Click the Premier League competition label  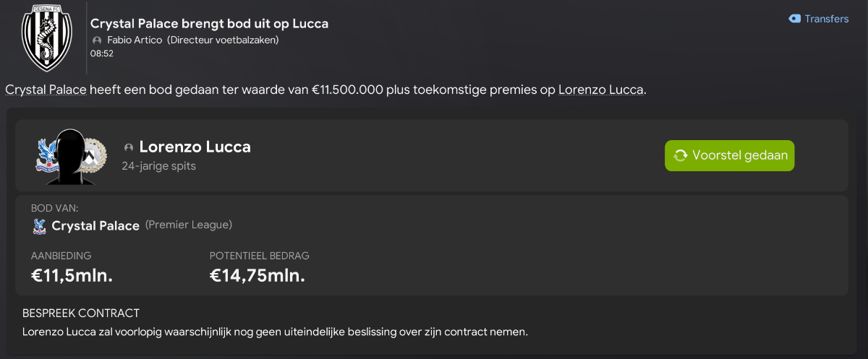click(189, 225)
